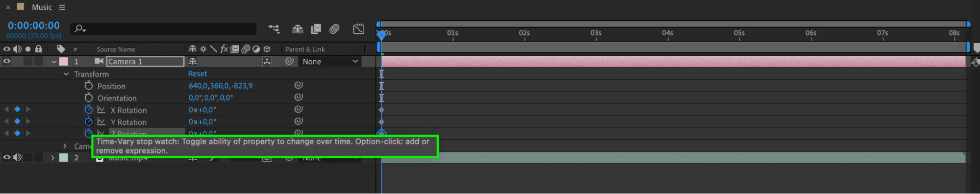Open the Graph Editor icon
Image resolution: width=980 pixels, height=194 pixels.
point(358,29)
